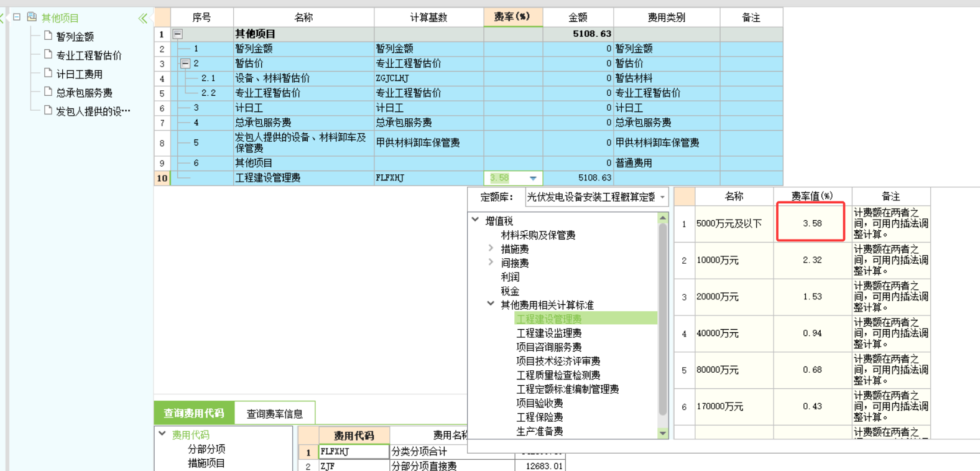Select 计日工费用 in the left tree
Screen dimensions: 980x471
point(80,74)
